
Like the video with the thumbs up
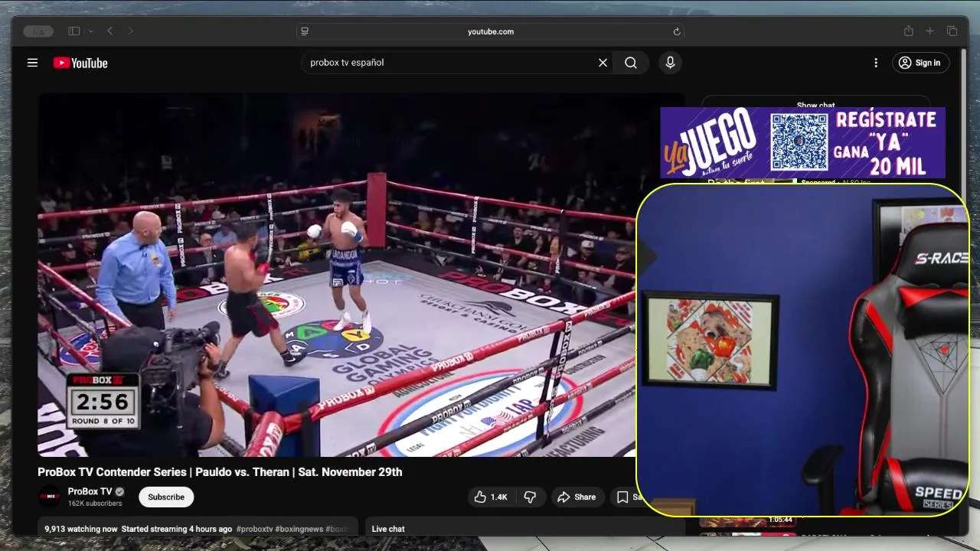click(490, 497)
